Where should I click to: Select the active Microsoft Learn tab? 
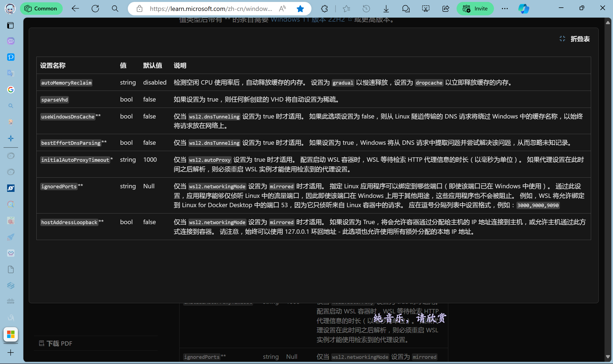[x=11, y=334]
